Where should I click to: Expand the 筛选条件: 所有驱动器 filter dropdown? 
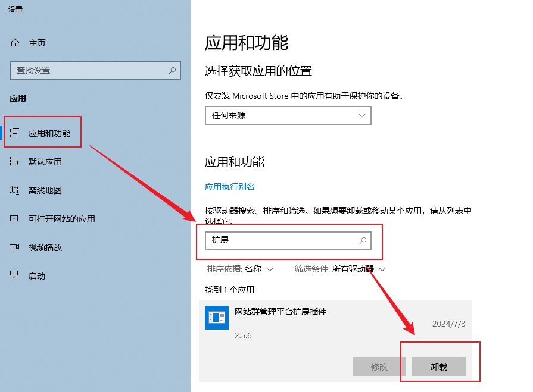coord(340,269)
